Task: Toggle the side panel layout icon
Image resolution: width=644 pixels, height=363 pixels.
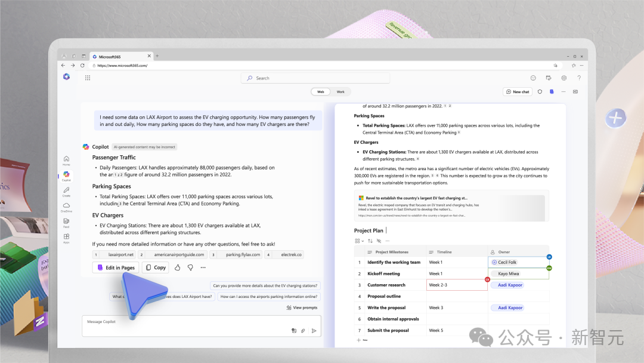Action: pos(575,92)
